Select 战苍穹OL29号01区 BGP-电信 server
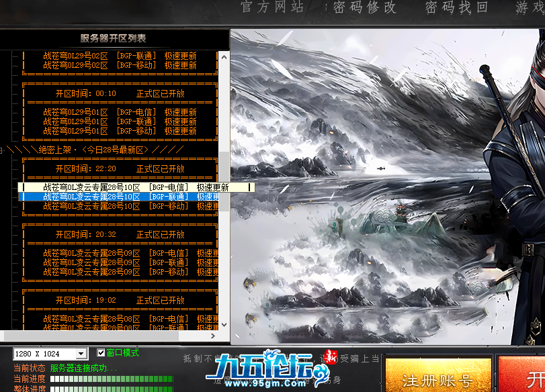545x392 pixels. (120, 113)
